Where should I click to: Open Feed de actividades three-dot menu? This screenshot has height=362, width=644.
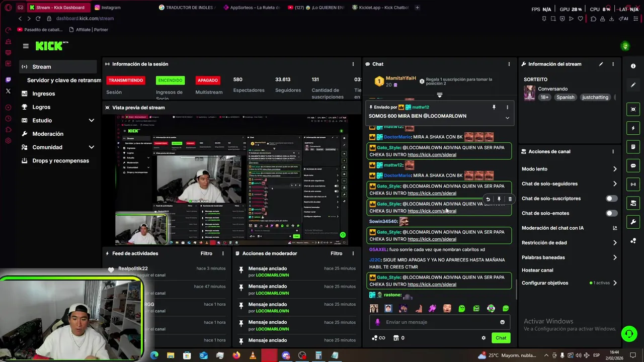[x=223, y=253]
